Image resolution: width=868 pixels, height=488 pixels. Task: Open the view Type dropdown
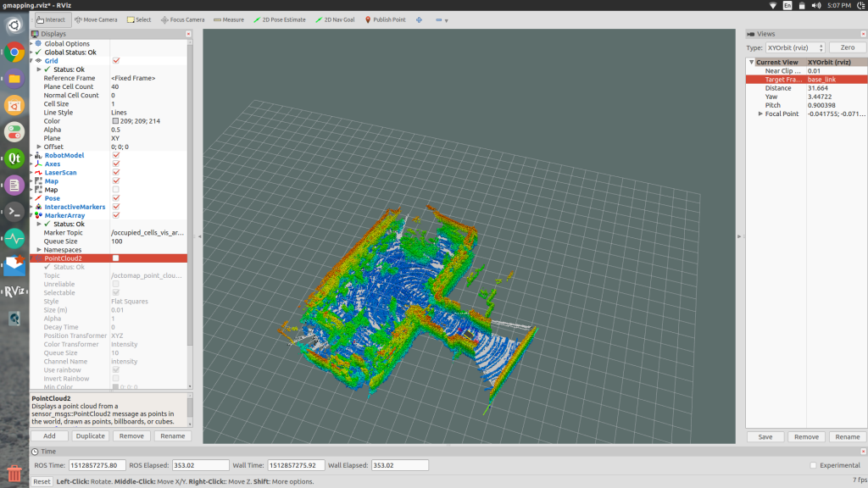point(795,48)
